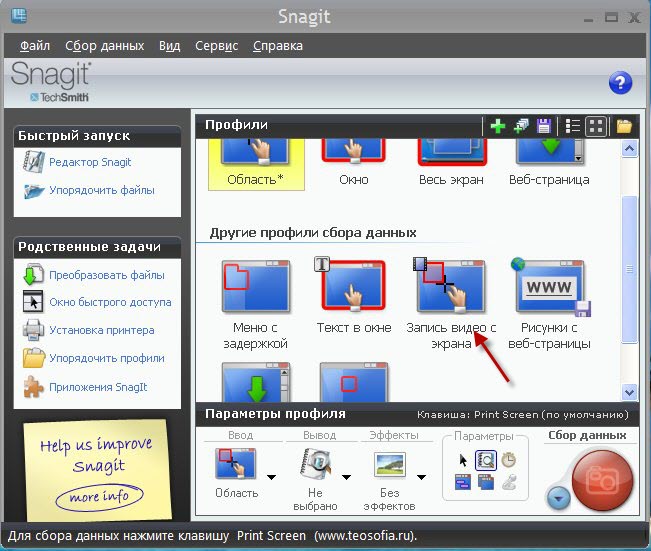This screenshot has width=651, height=551.
Task: Click the green arrow Преобразовать файлы icon
Action: (x=33, y=274)
